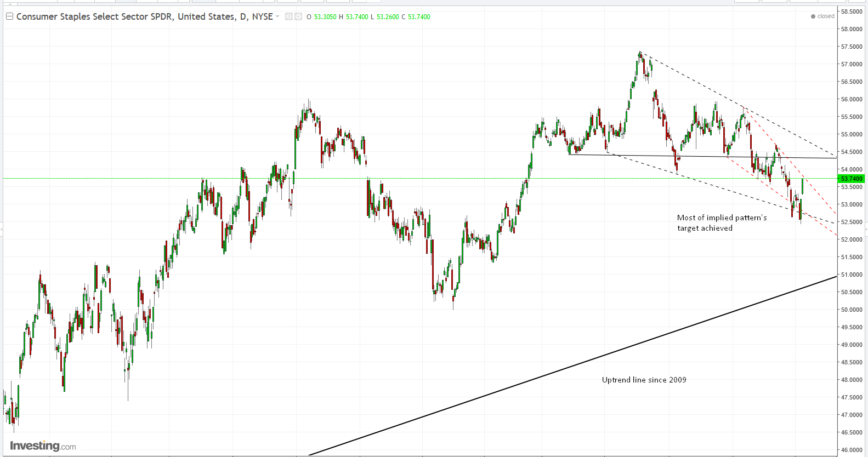Open the Investing.com logo link
Screen dimensions: 868x457
(x=43, y=445)
